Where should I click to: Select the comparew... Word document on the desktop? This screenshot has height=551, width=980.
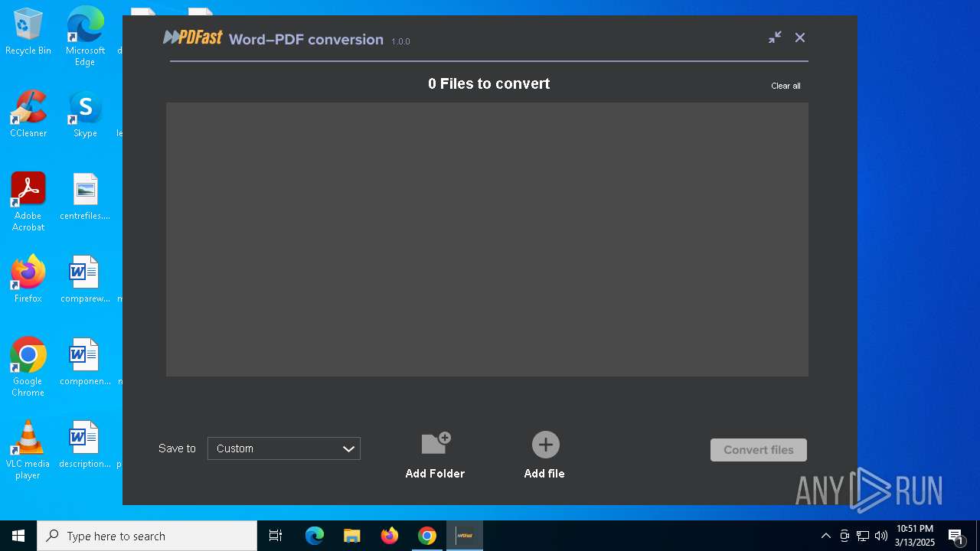pos(85,279)
